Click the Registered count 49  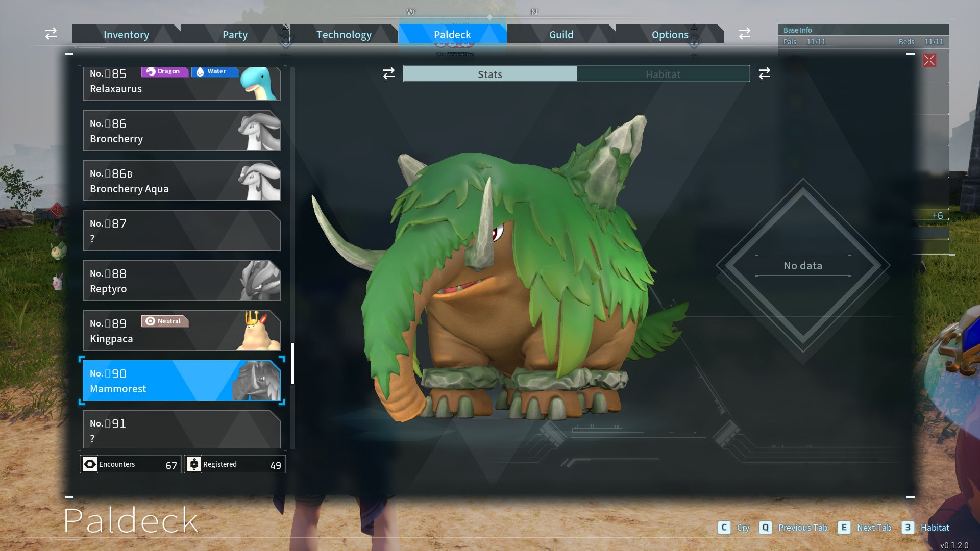click(276, 465)
